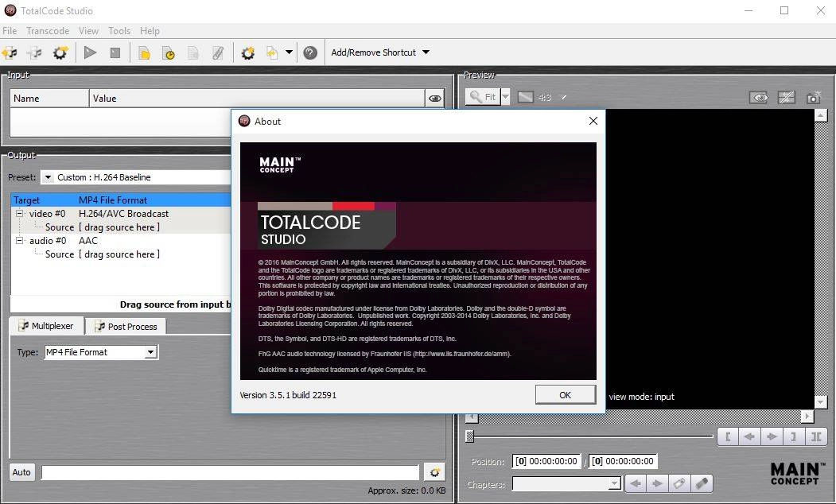Click the yellow folder document icon
This screenshot has height=504, width=836.
(144, 52)
